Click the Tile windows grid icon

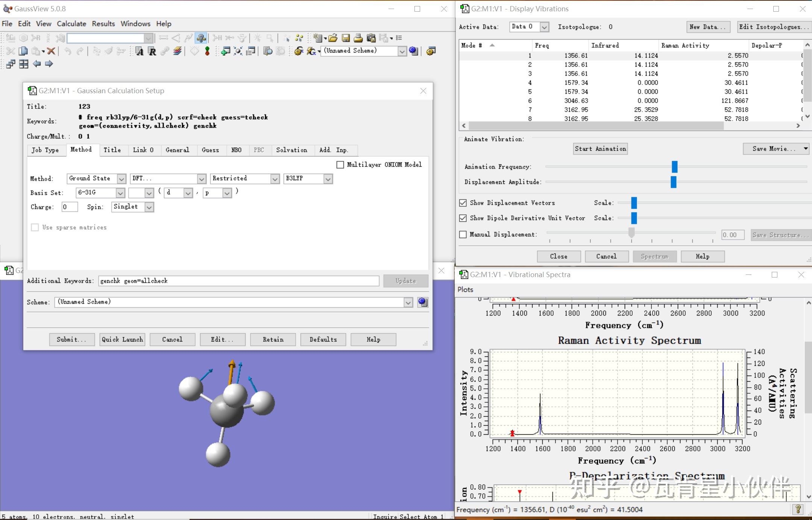[x=24, y=64]
